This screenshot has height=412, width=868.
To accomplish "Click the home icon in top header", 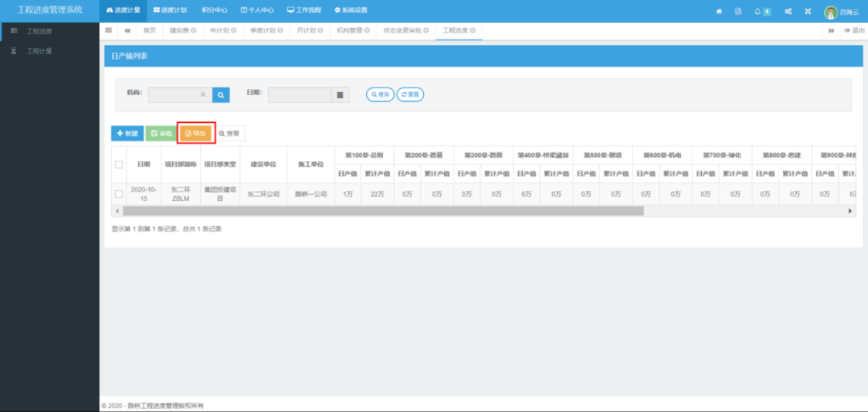I will coord(719,12).
